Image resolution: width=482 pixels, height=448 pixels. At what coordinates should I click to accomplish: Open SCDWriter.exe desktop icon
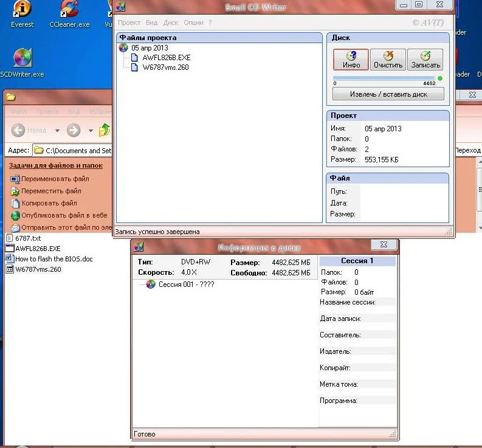point(22,63)
